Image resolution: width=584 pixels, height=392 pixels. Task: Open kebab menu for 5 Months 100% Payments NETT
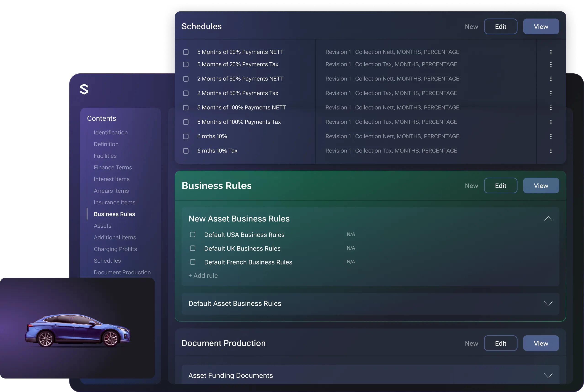click(551, 108)
